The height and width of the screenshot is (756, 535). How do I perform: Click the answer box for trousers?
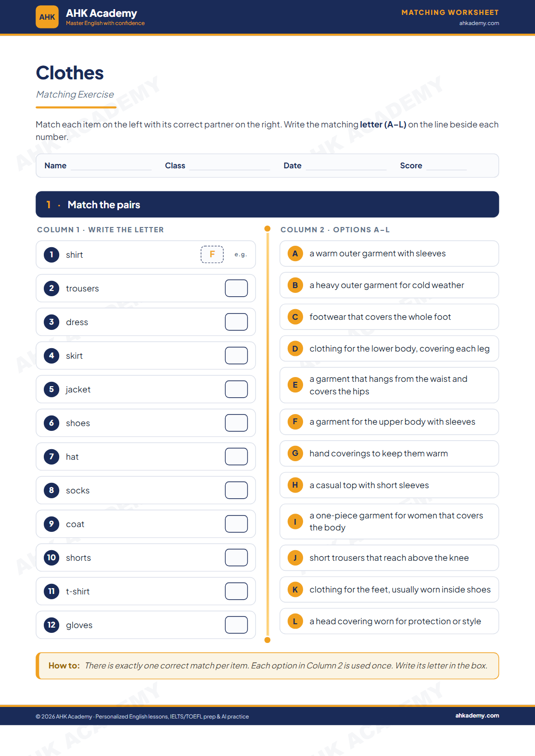click(236, 288)
